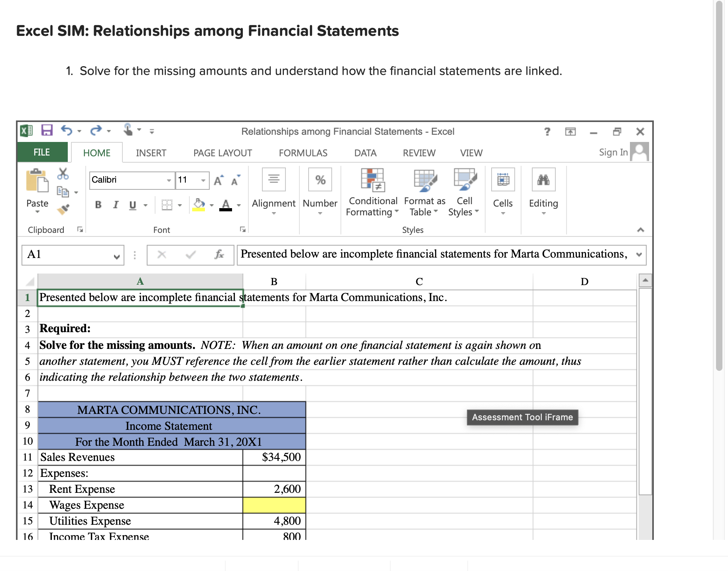
Task: Toggle italic formatting
Action: pyautogui.click(x=115, y=205)
